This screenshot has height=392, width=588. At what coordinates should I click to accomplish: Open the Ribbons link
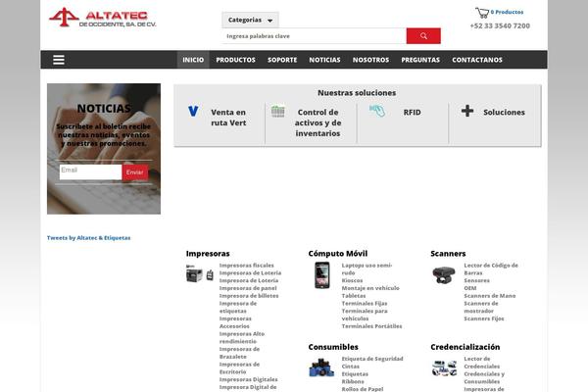click(x=353, y=381)
